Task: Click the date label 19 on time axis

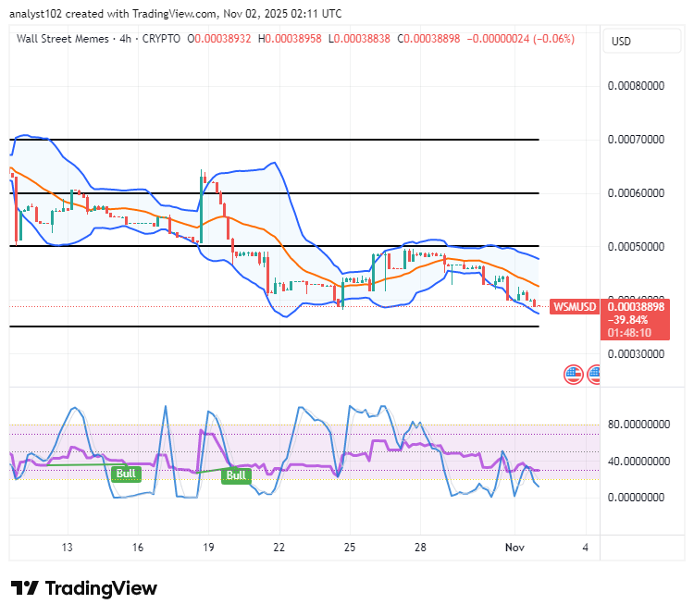Action: click(x=208, y=548)
